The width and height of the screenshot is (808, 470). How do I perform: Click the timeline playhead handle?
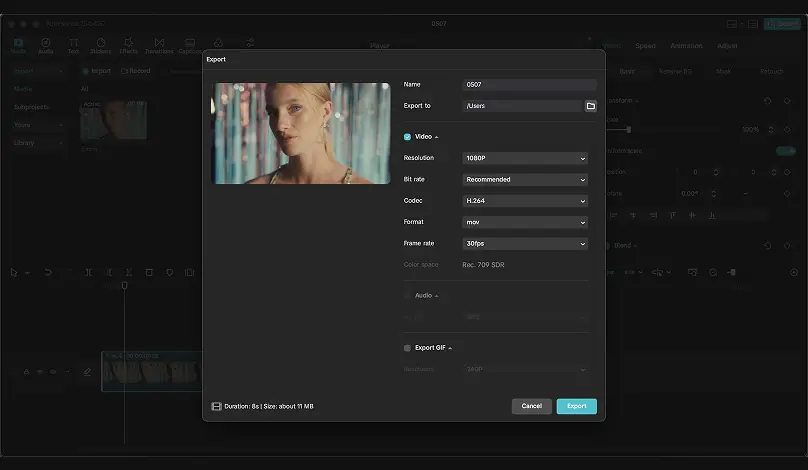point(124,285)
